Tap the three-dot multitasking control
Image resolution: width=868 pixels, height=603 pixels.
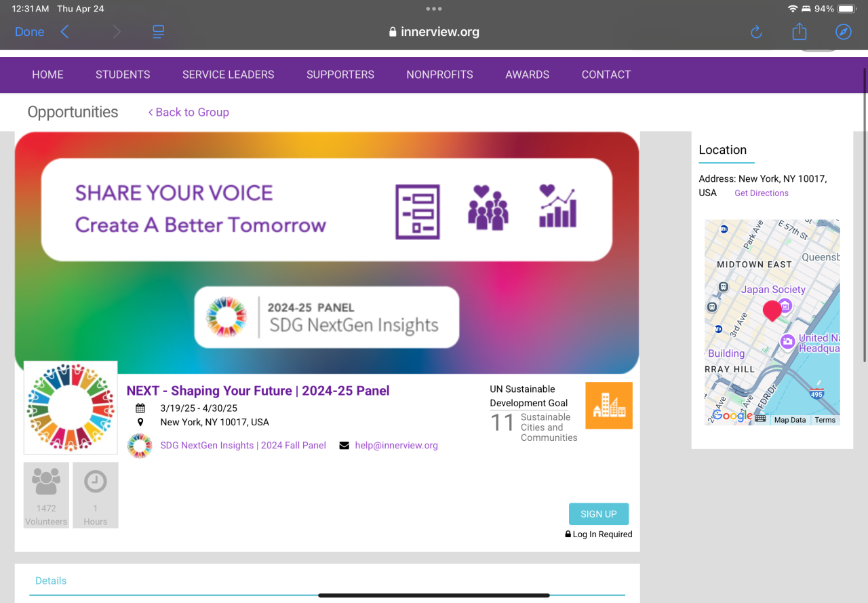coord(434,9)
